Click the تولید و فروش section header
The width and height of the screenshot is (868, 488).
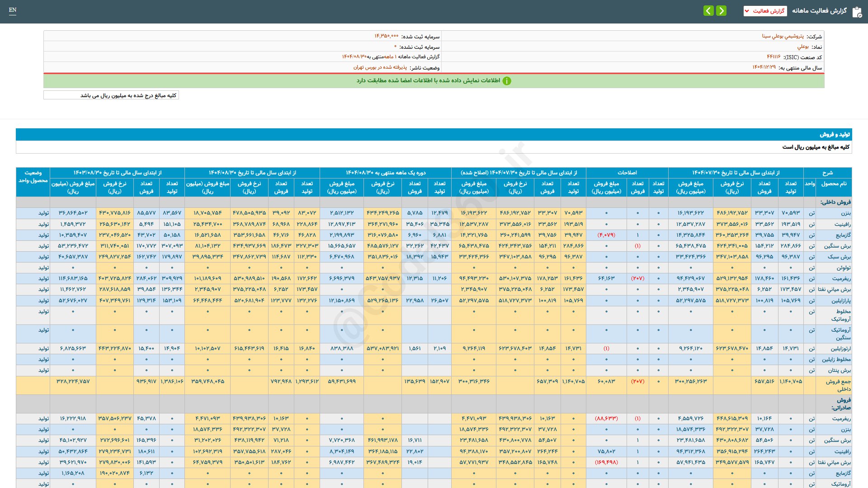(x=835, y=135)
